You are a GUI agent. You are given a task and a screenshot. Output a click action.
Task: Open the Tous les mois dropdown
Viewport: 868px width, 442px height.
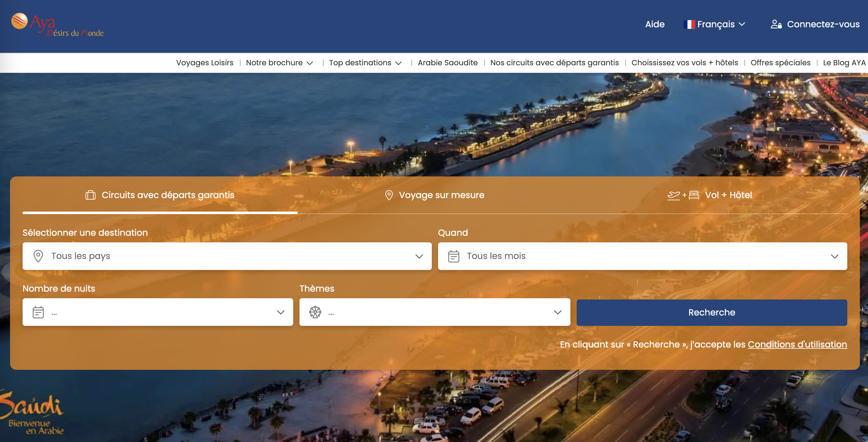(642, 256)
